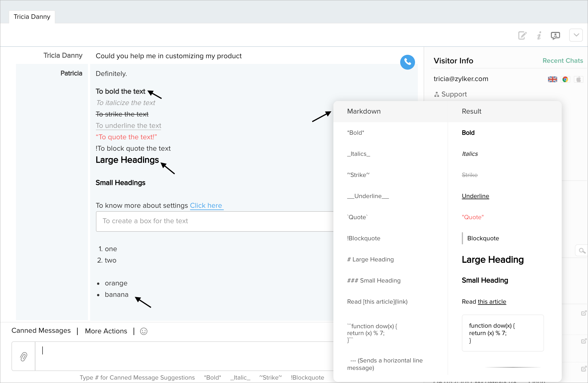
Task: Select the Tricia Danny chat tab
Action: click(x=32, y=17)
